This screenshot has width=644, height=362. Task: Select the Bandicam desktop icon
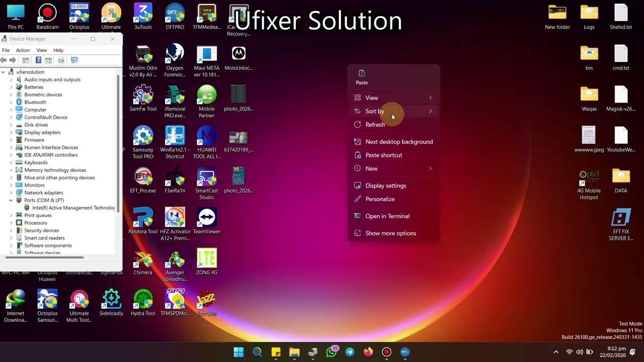[47, 17]
